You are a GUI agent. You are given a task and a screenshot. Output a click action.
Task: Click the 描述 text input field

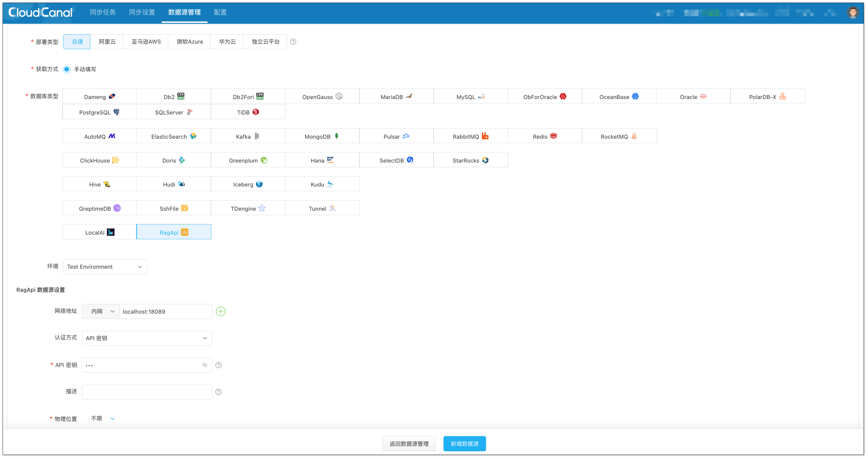(x=147, y=392)
